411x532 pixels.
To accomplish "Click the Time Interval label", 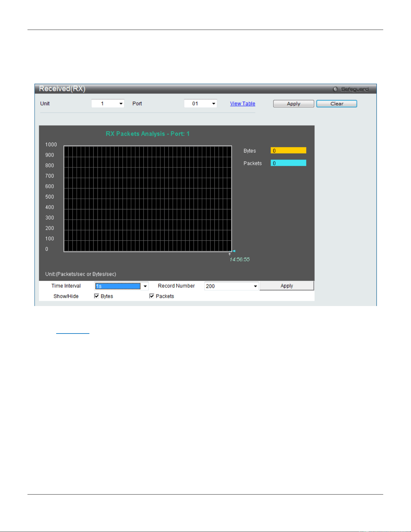I will [x=66, y=286].
